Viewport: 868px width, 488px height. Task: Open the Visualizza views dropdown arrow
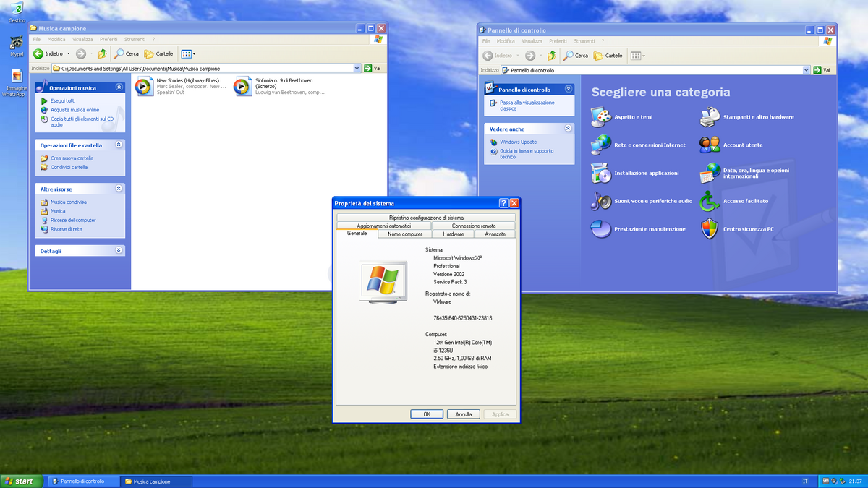click(194, 53)
